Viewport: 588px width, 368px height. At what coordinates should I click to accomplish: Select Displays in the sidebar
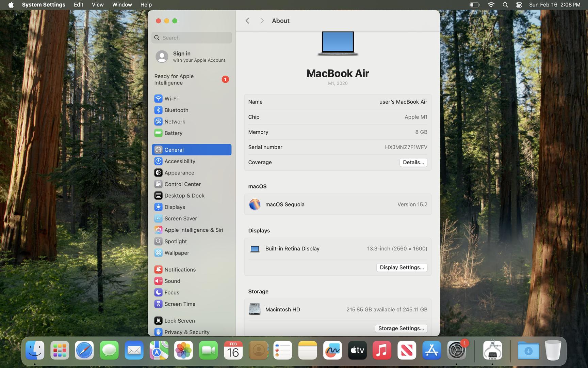[x=175, y=207]
